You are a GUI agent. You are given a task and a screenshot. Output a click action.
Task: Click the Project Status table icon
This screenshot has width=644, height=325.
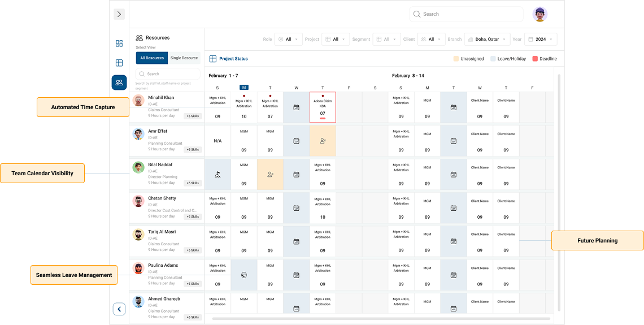[x=213, y=59]
